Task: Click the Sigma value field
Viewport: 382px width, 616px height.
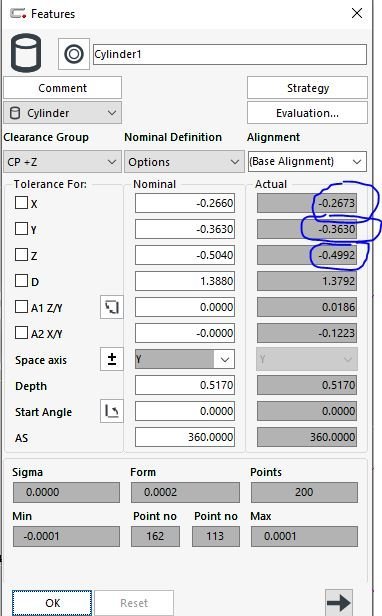Action: point(66,492)
